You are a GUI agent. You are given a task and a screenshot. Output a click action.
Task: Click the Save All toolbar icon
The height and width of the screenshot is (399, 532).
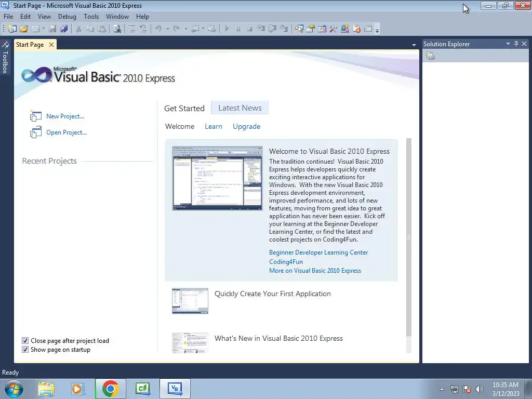pyautogui.click(x=64, y=29)
